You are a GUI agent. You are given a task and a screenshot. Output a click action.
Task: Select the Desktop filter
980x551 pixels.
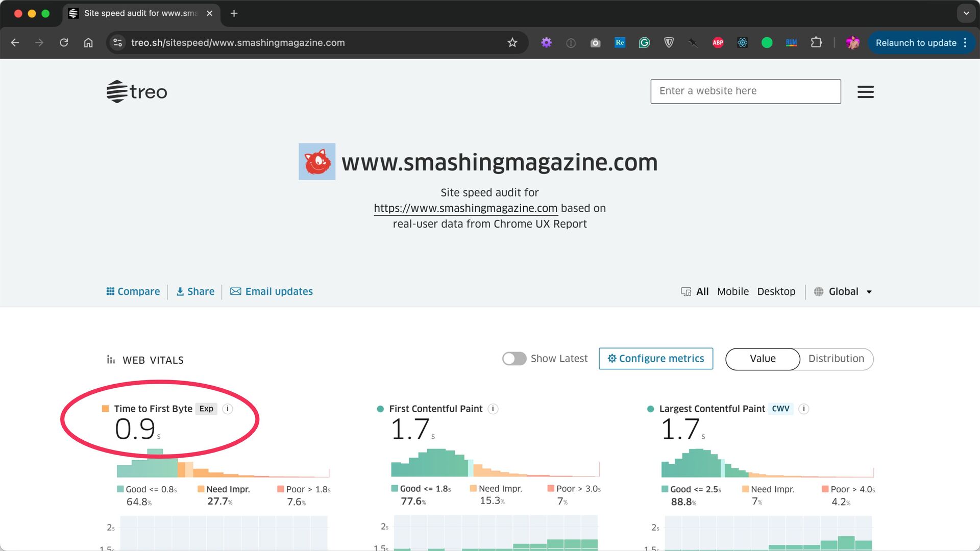[x=776, y=291]
